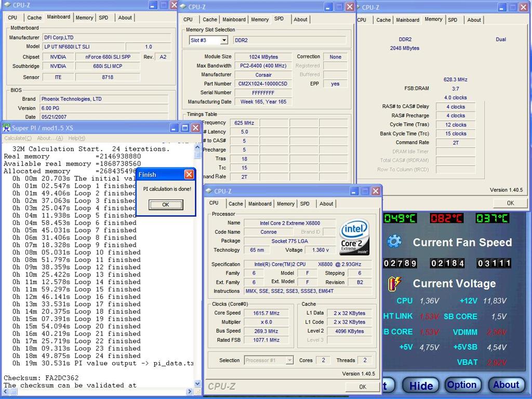Switch to the Cache tab in the CPU window

pyautogui.click(x=236, y=204)
